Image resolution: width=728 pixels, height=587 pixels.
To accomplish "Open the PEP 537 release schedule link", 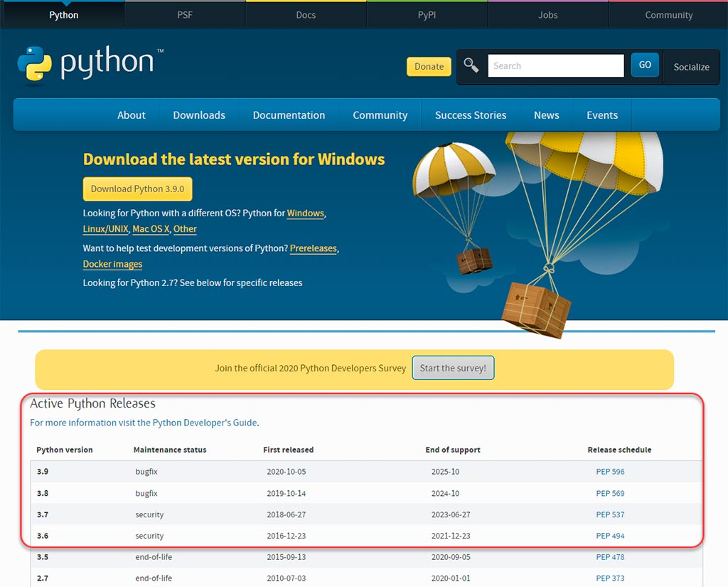I will coord(610,514).
